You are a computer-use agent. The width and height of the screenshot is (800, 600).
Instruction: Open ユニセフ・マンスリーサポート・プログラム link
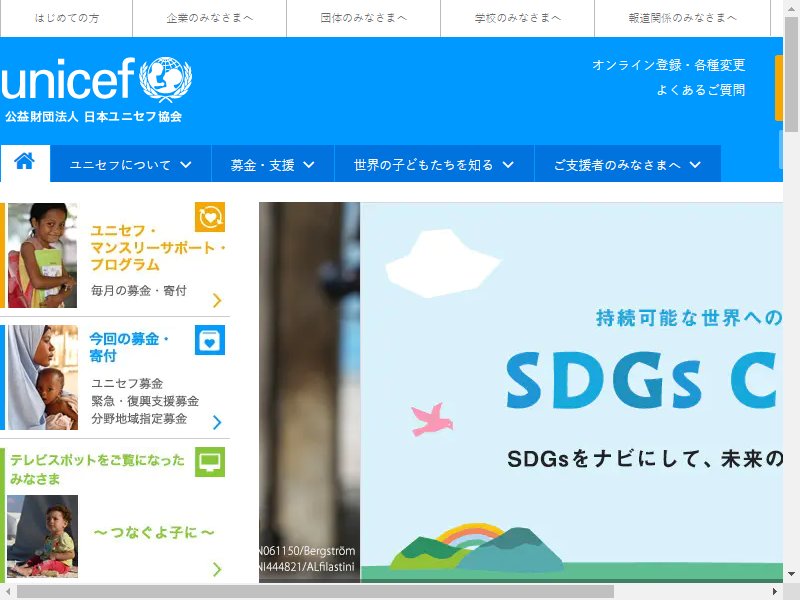tap(158, 248)
